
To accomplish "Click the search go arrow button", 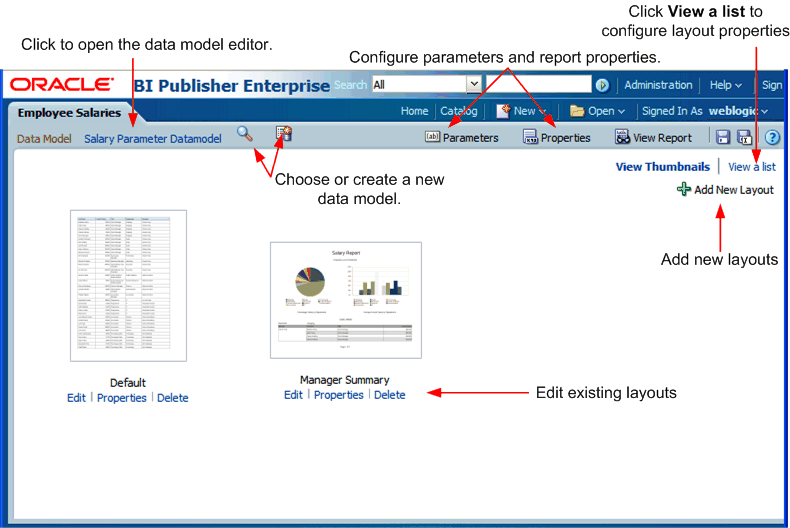I will tap(602, 85).
